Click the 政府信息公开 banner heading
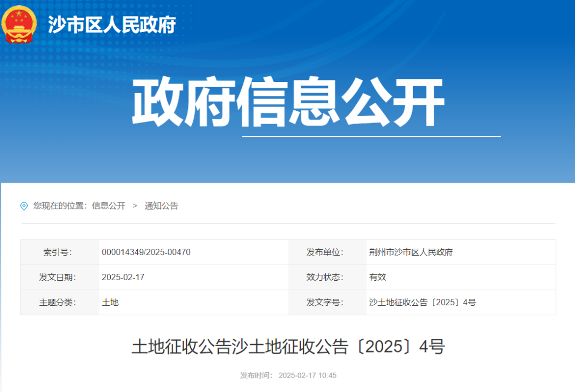575x392 pixels. [287, 103]
